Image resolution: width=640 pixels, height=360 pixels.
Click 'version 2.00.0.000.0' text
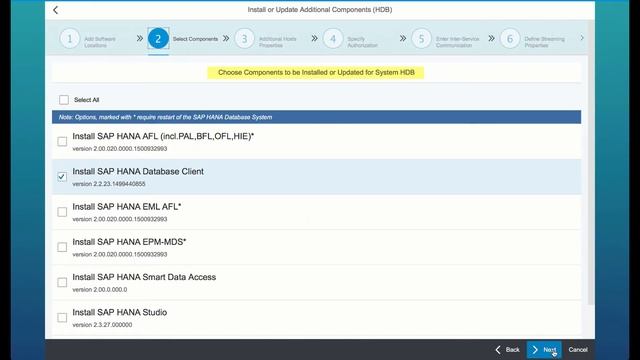click(100, 290)
